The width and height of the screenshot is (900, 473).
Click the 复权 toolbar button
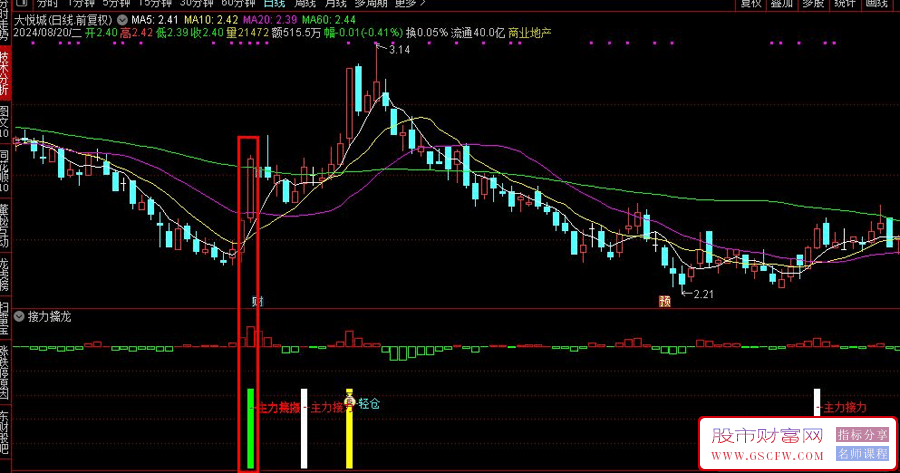click(751, 3)
